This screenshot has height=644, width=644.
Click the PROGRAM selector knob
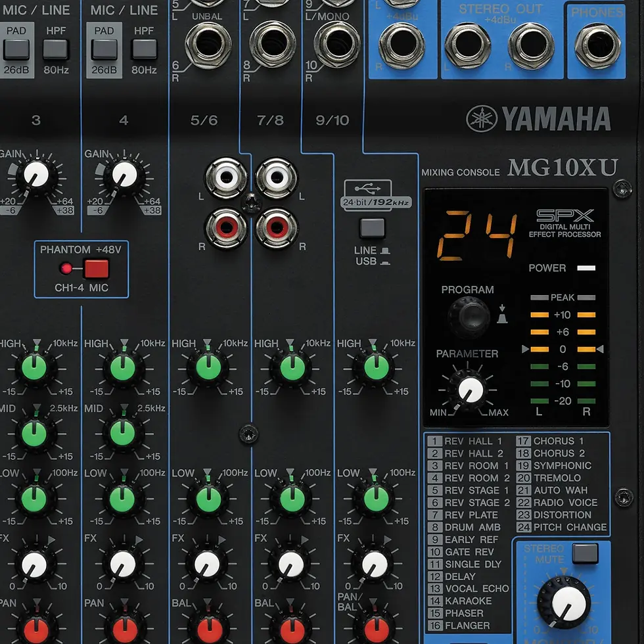(x=469, y=317)
